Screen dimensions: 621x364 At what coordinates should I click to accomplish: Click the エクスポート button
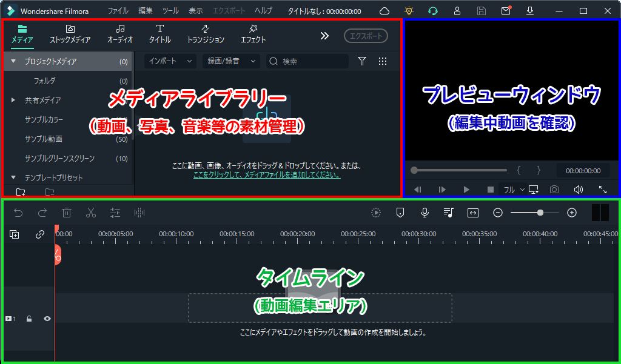tap(366, 36)
